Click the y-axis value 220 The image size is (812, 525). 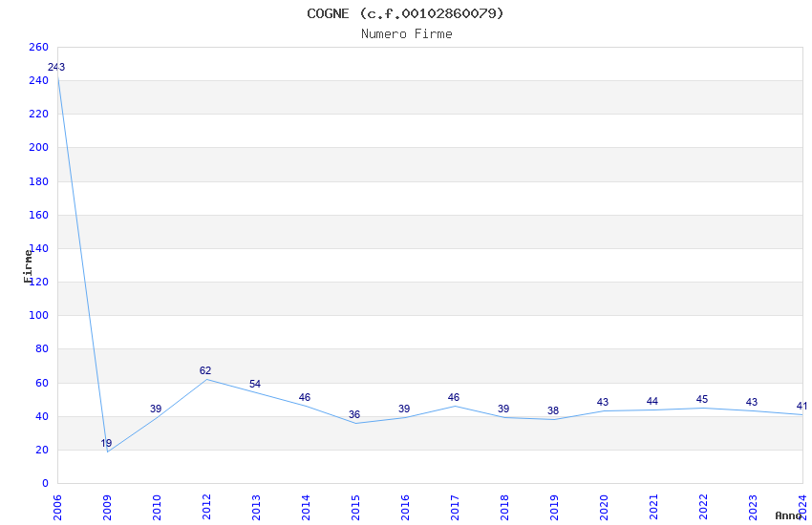pyautogui.click(x=39, y=114)
